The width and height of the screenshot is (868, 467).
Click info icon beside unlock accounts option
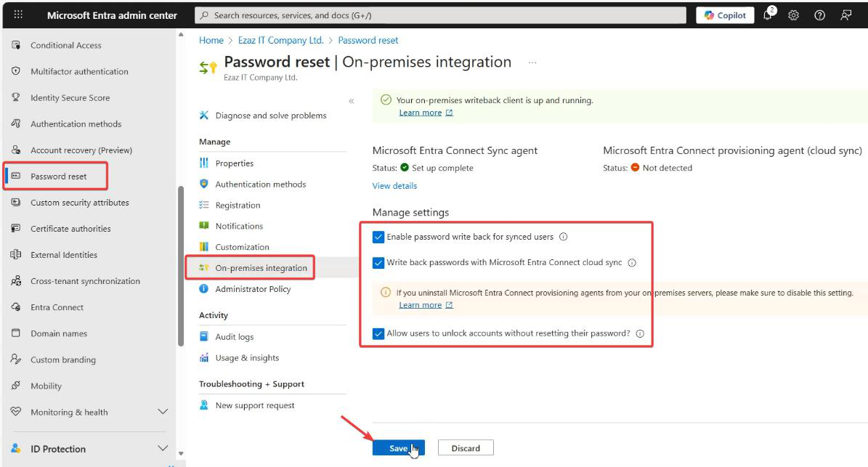pyautogui.click(x=640, y=333)
